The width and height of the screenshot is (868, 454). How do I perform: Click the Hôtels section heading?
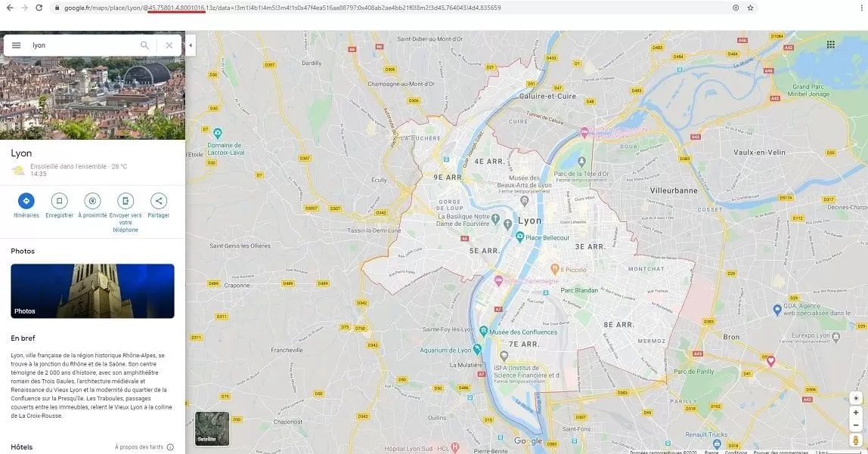(22, 446)
